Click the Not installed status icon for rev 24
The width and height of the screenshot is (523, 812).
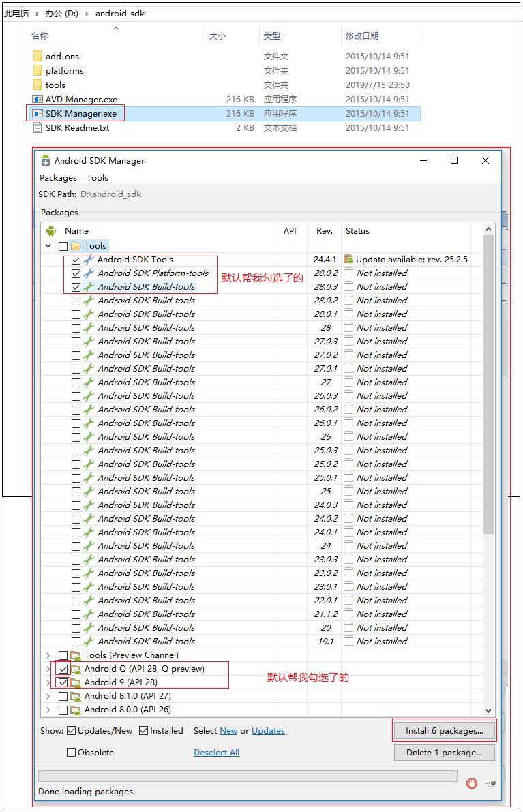click(348, 546)
